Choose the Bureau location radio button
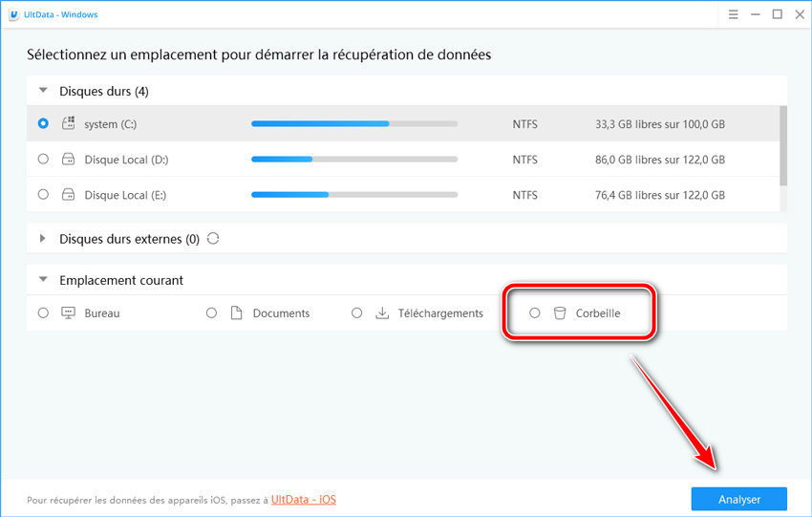Screen dimensions: 812x517 44,312
